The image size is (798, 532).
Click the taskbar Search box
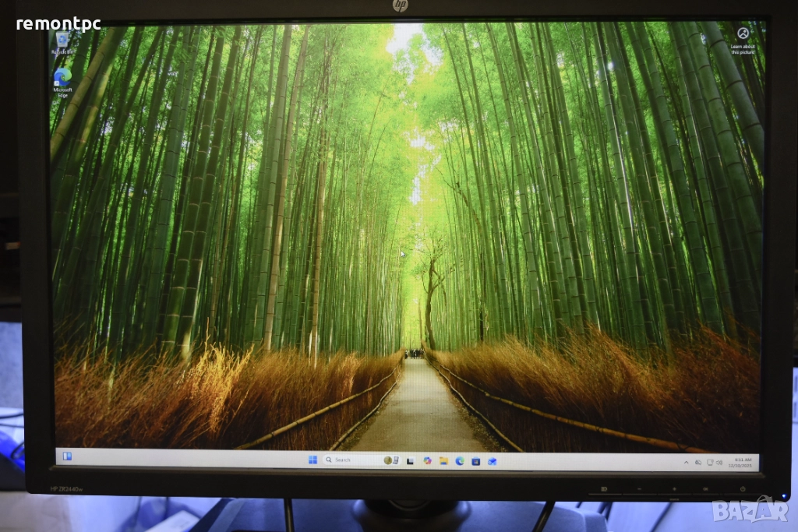347,460
